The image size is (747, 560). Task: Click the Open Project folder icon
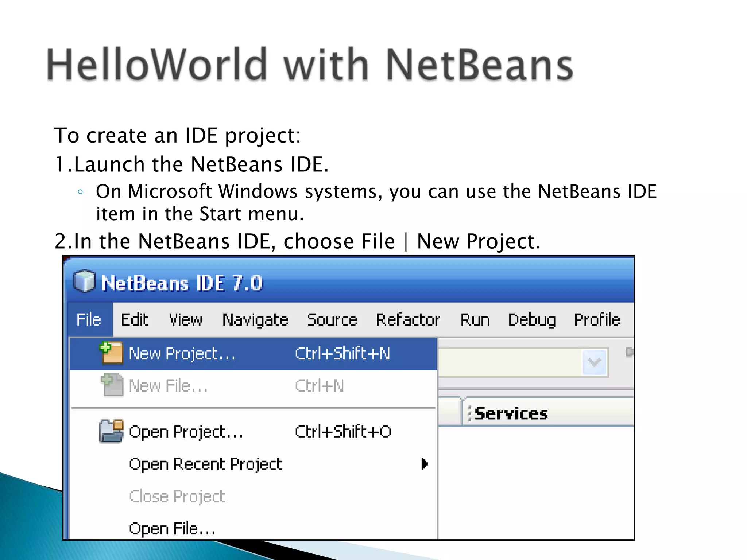[x=111, y=431]
